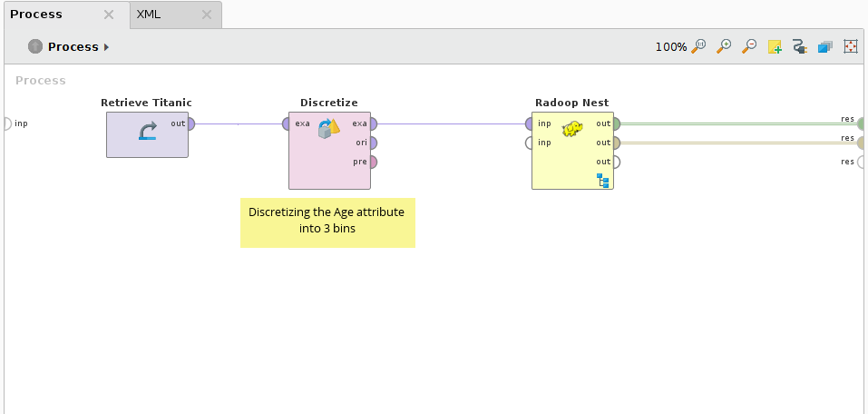This screenshot has height=414, width=868.
Task: Click the auto-fit canvas icon with red arrows
Action: point(850,46)
